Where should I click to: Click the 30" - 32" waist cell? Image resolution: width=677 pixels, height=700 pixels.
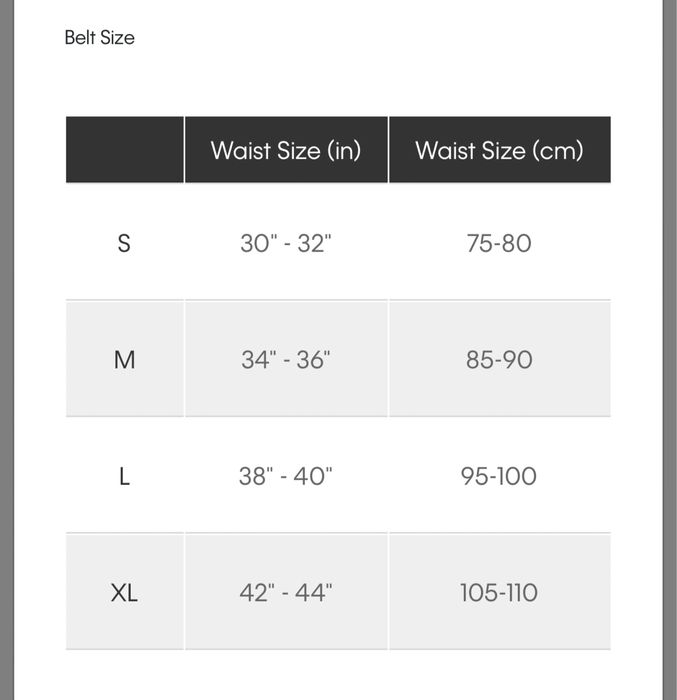[x=286, y=243]
